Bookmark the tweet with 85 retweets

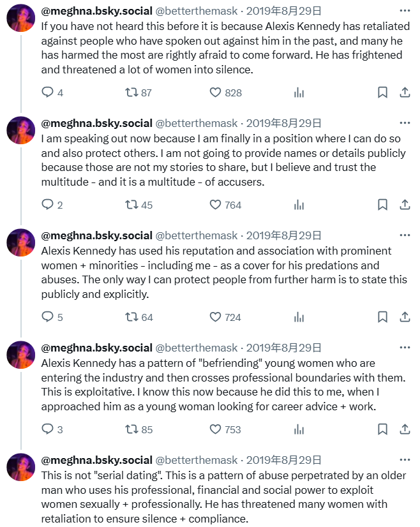click(x=382, y=429)
